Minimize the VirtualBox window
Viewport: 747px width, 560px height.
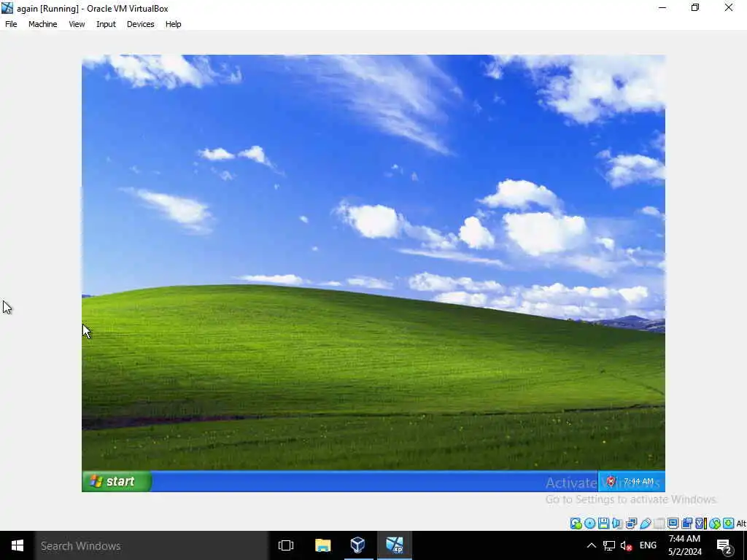click(662, 8)
